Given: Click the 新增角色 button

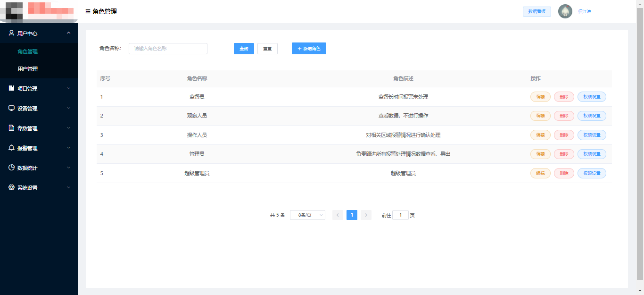Looking at the screenshot, I should 309,49.
